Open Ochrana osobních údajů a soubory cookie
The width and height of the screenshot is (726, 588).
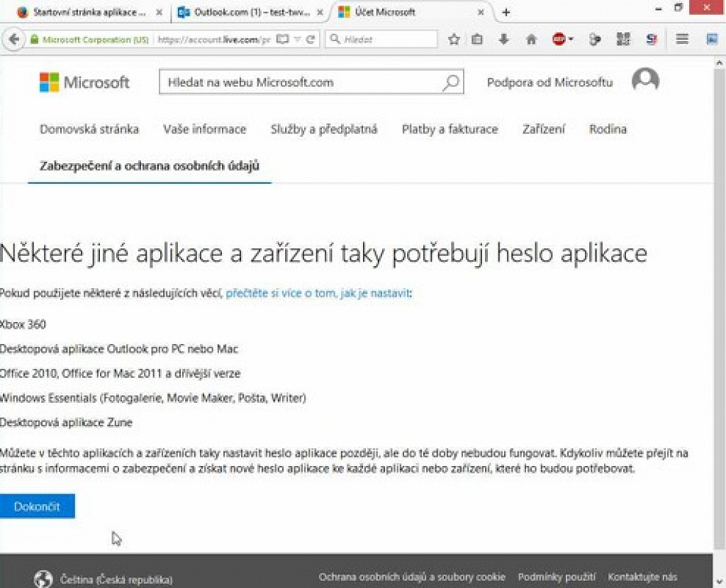click(x=412, y=577)
